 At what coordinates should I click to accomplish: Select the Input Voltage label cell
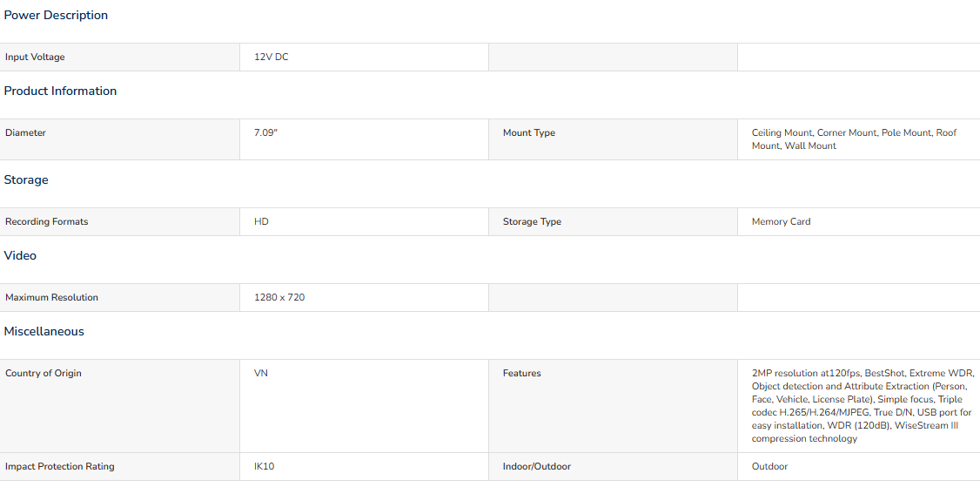click(x=119, y=57)
